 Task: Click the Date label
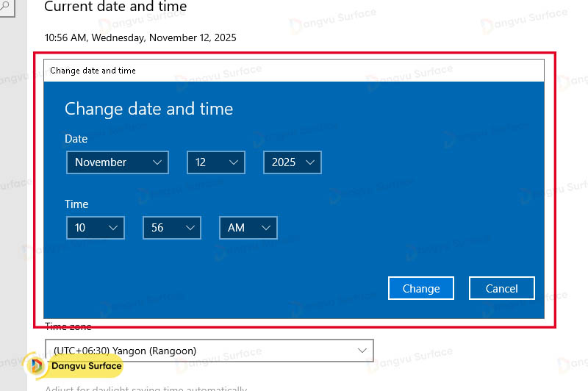click(76, 139)
